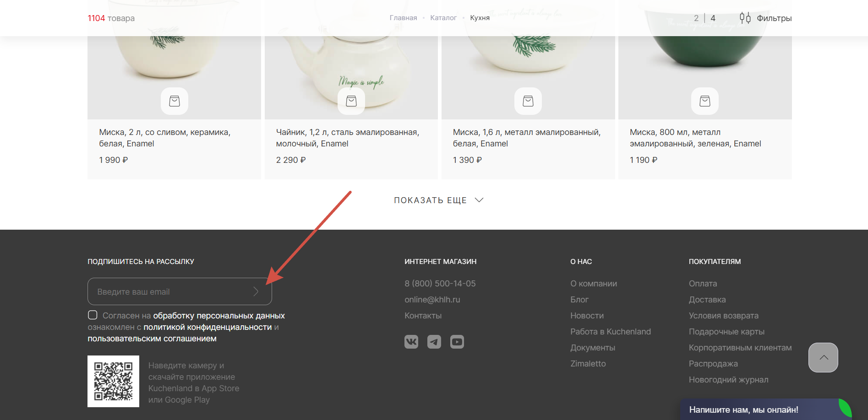Open Работа в Kuchenland link
Image resolution: width=868 pixels, height=420 pixels.
611,332
